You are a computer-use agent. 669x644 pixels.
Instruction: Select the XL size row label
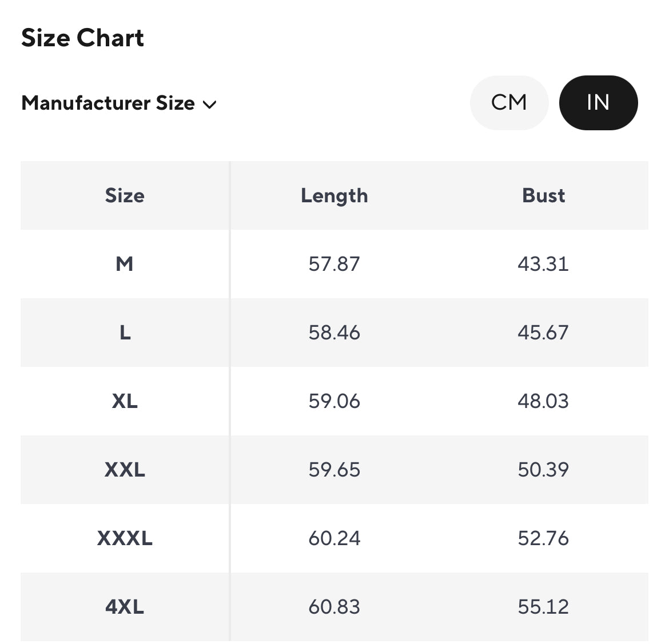coord(125,401)
